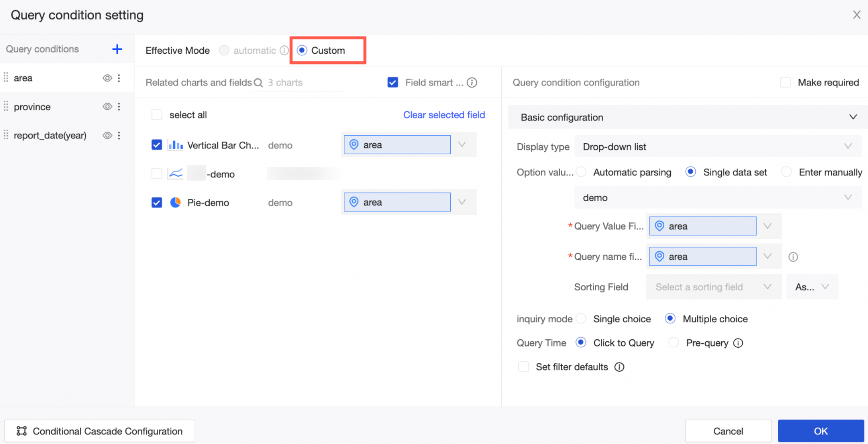Add a new query condition with plus icon
Screen dimensions: 868x444
tap(117, 49)
